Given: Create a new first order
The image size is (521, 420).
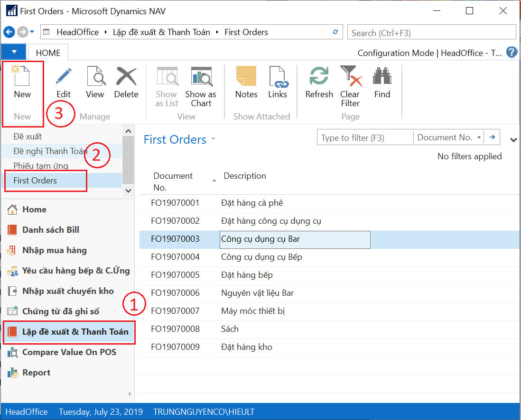Looking at the screenshot, I should tap(22, 82).
